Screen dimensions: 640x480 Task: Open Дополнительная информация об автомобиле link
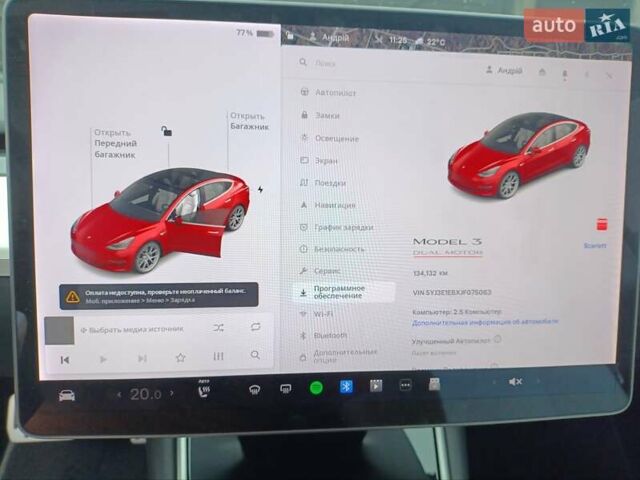click(485, 322)
